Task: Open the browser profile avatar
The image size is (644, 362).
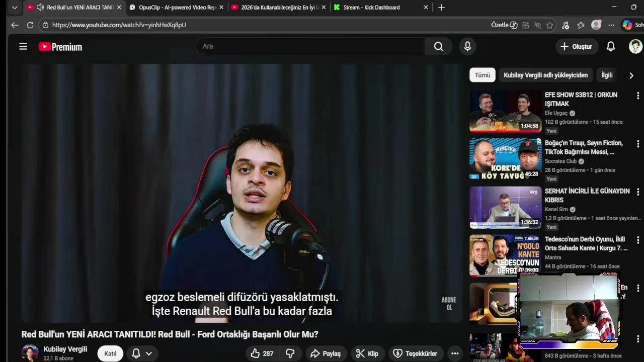Action: coord(596,25)
